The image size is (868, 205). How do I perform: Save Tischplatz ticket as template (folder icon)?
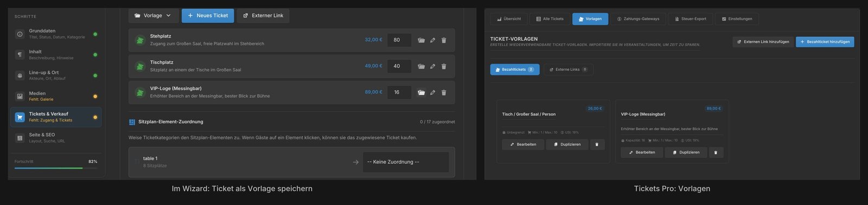coord(421,66)
